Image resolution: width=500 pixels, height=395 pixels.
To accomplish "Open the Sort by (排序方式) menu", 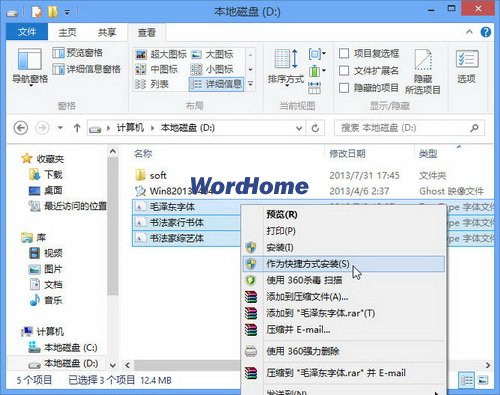I will pyautogui.click(x=286, y=68).
